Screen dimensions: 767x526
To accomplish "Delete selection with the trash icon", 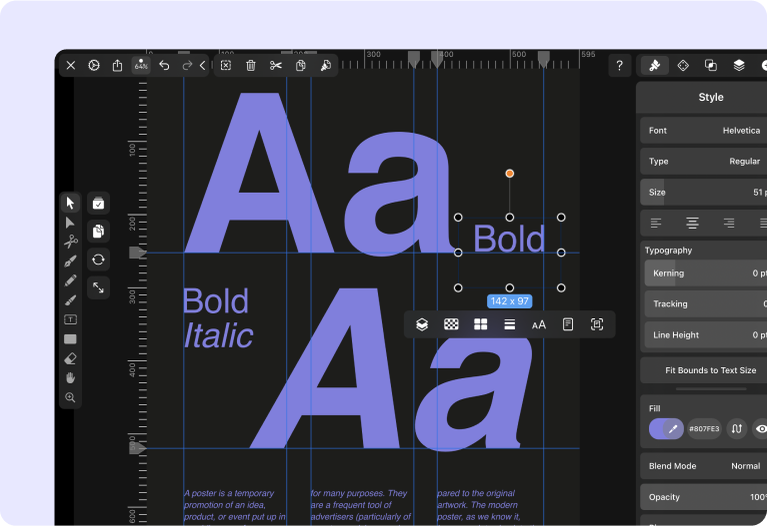I will [251, 66].
